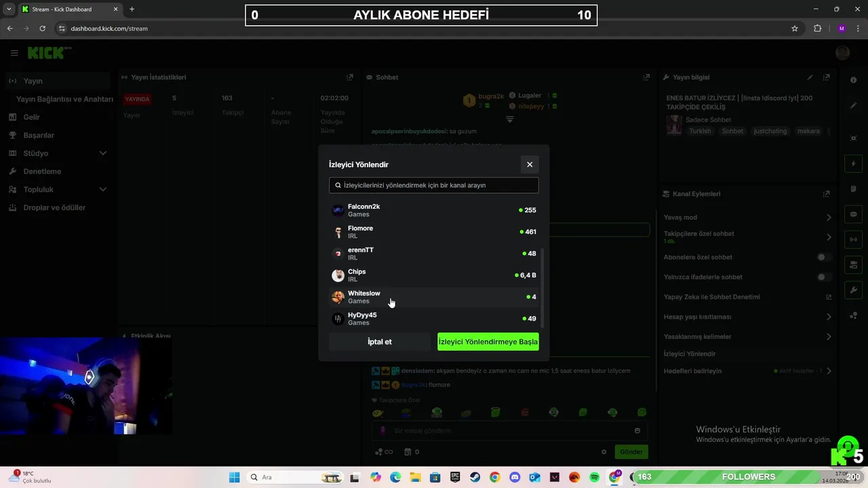Choose Chips channel in the list

(434, 275)
